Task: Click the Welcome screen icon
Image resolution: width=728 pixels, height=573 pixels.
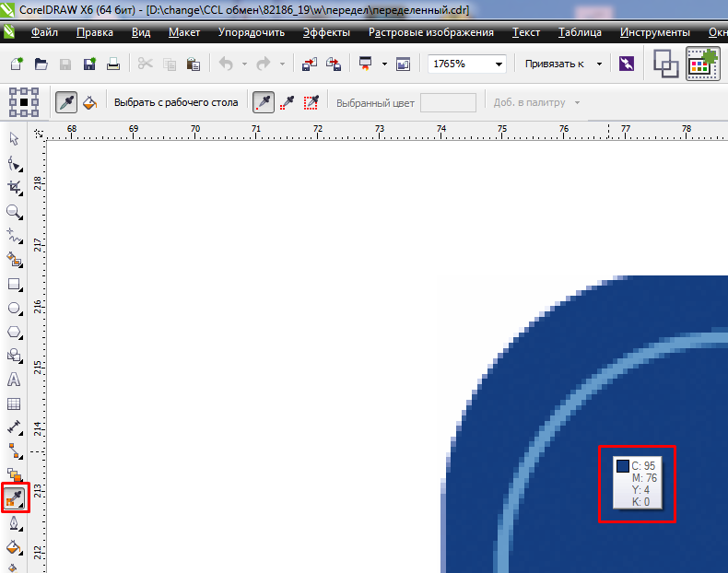Action: tap(403, 64)
